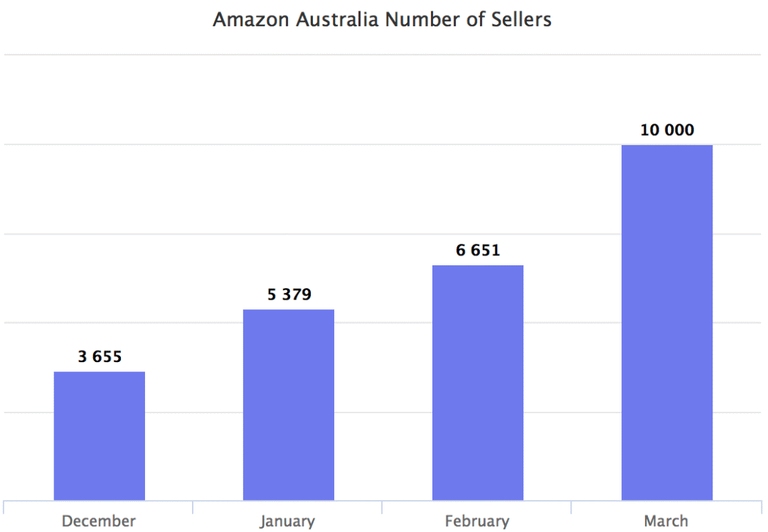Viewport: 768px width, 532px height.
Task: Click the 3 655 data label
Action: 100,357
